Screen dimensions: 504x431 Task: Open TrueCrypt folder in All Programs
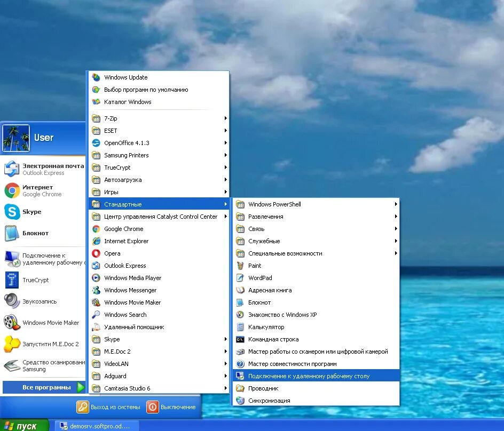pyautogui.click(x=159, y=167)
